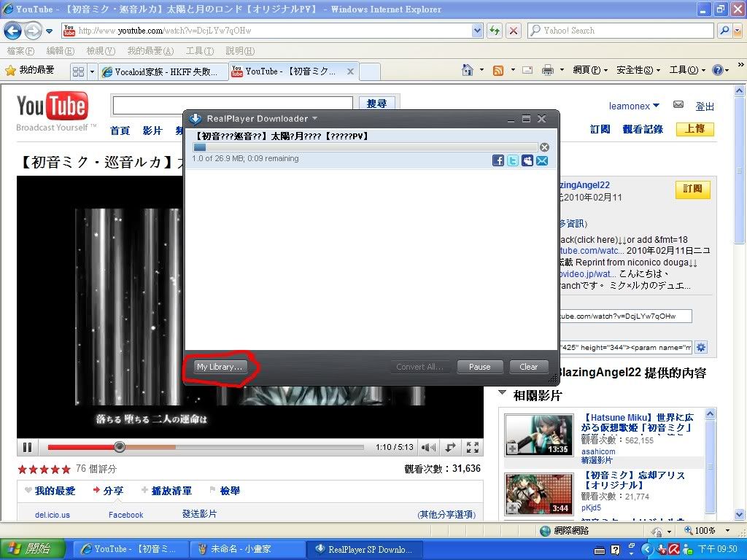This screenshot has width=747, height=560.
Task: Click the YouTube logo
Action: 53,106
